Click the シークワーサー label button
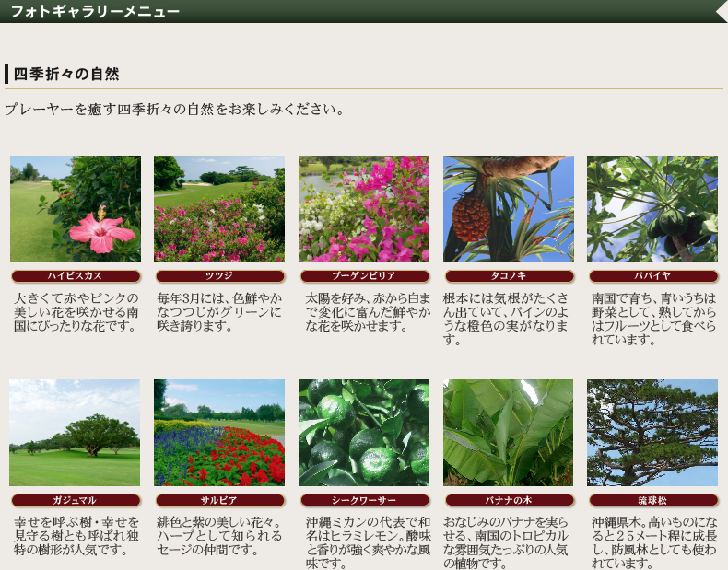Viewport: 728px width, 570px height. click(x=365, y=500)
